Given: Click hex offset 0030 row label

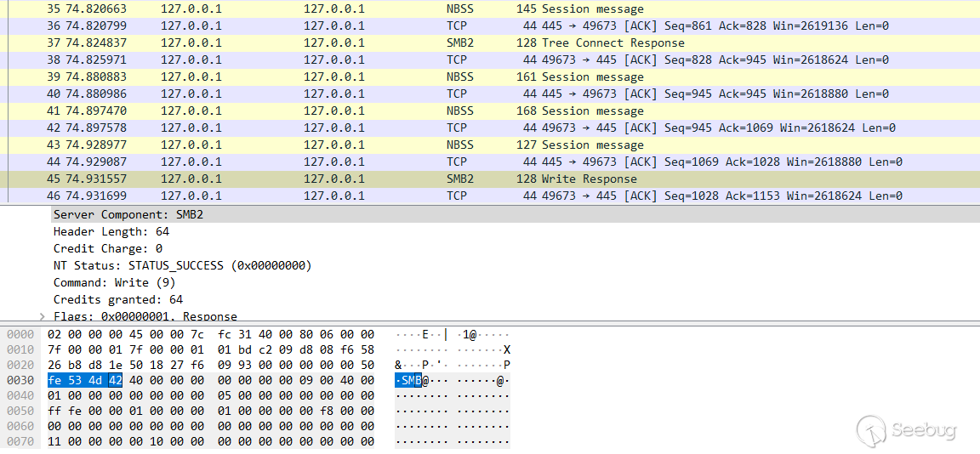Looking at the screenshot, I should [20, 380].
